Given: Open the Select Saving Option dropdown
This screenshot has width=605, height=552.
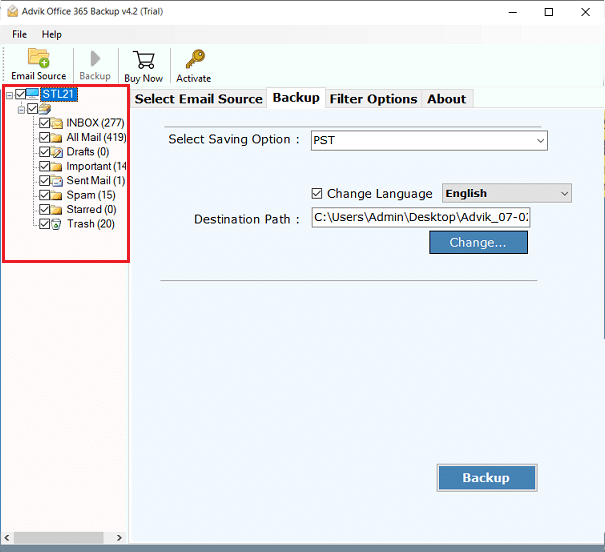Looking at the screenshot, I should (429, 140).
